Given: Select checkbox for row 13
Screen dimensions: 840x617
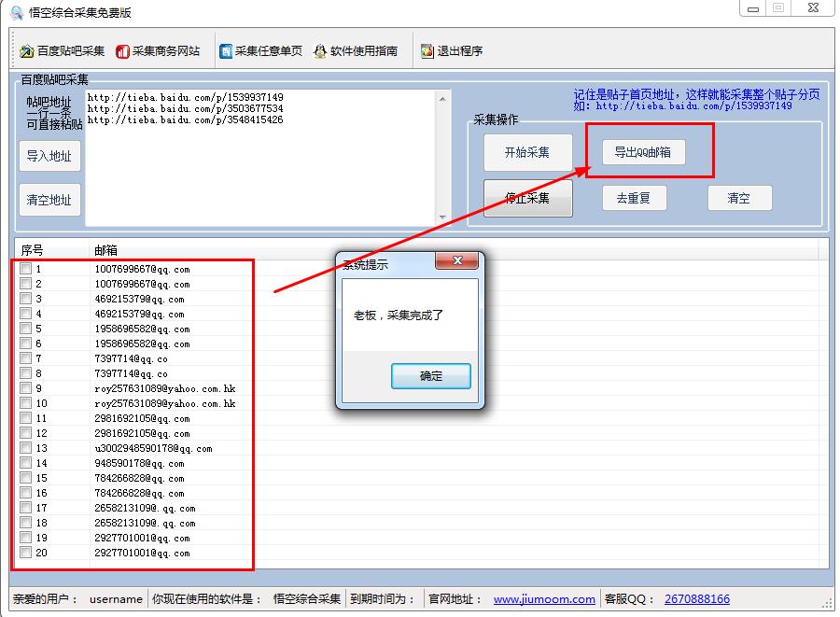Looking at the screenshot, I should pyautogui.click(x=26, y=448).
